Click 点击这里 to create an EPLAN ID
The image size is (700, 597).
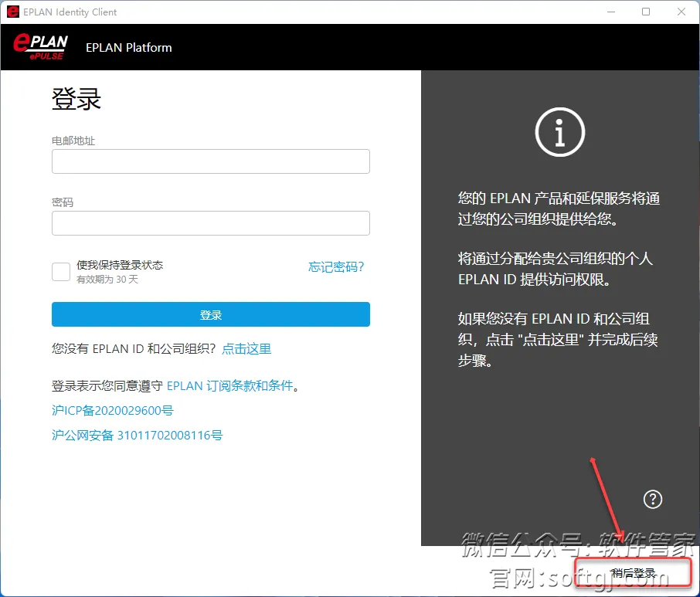(246, 348)
